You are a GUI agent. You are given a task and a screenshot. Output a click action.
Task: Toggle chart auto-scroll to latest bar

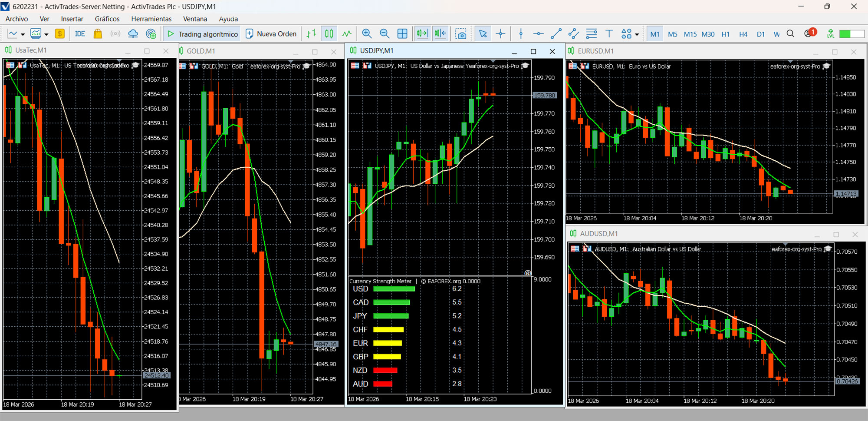tap(422, 34)
